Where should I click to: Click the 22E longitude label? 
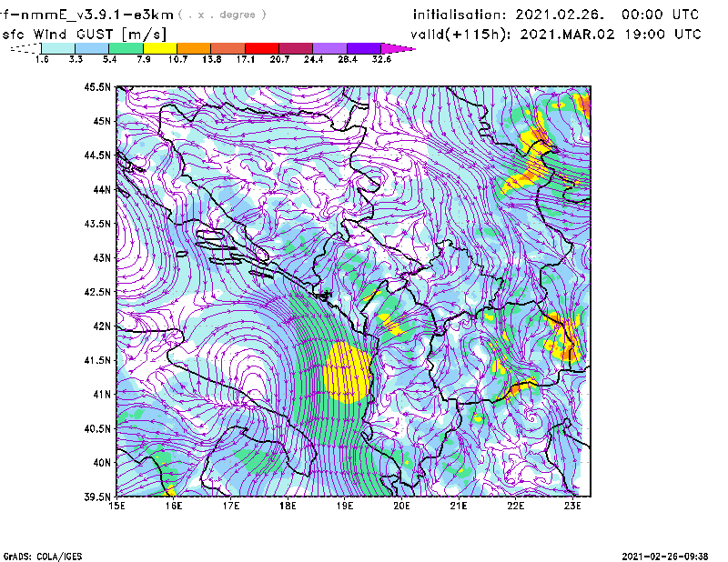click(x=515, y=506)
